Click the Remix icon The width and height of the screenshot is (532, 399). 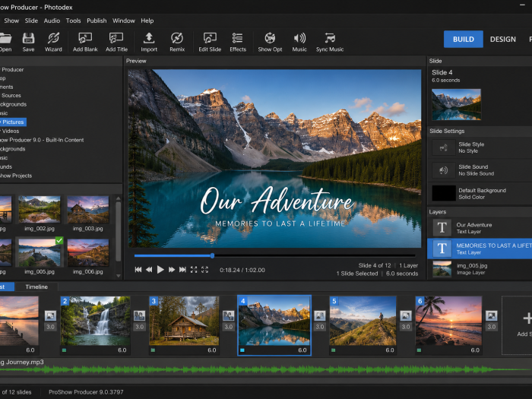click(177, 42)
